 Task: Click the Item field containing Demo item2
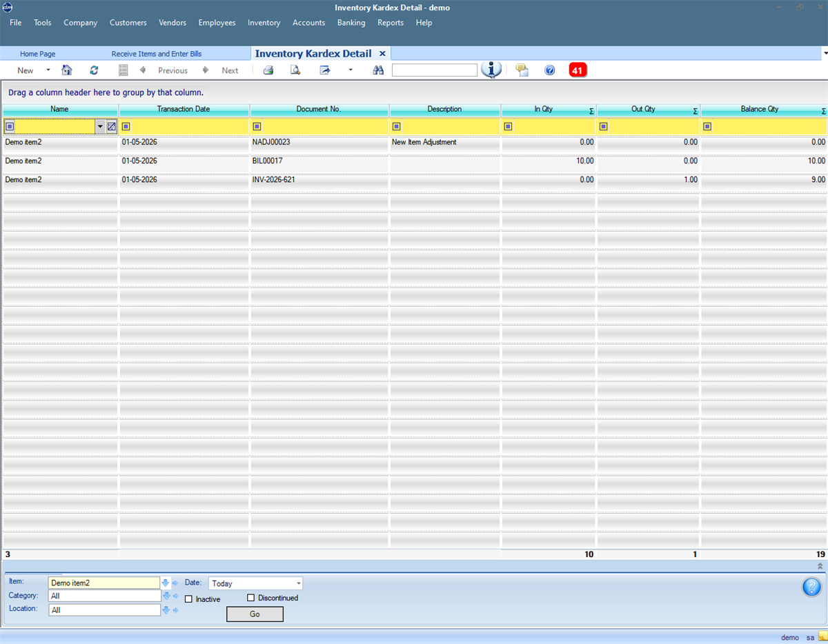pyautogui.click(x=104, y=583)
